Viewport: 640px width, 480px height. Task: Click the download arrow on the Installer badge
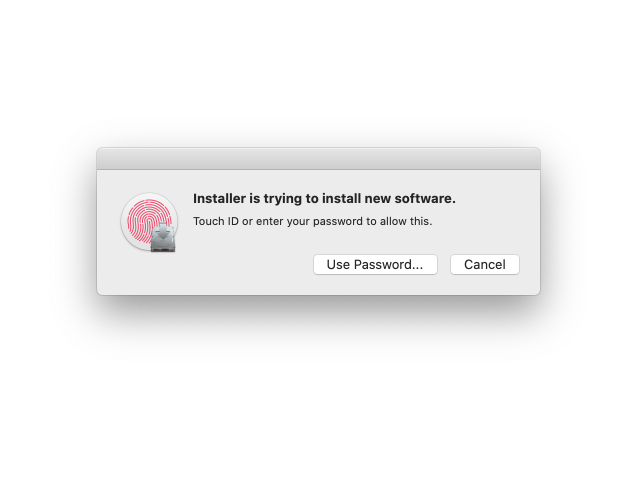click(163, 232)
